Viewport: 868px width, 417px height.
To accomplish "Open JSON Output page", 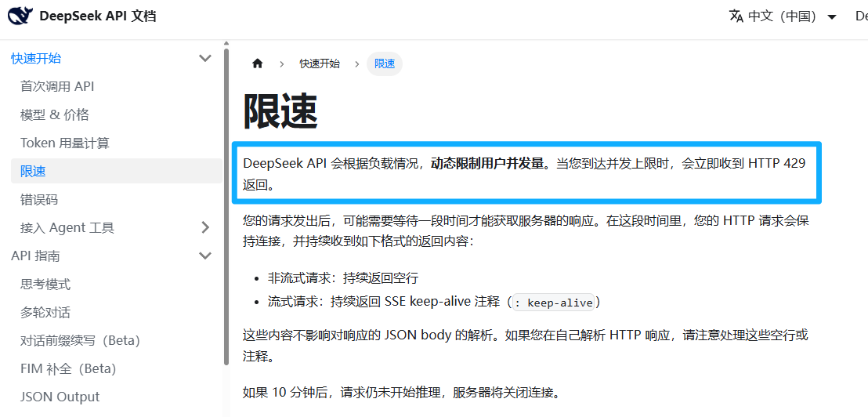I will click(x=60, y=397).
